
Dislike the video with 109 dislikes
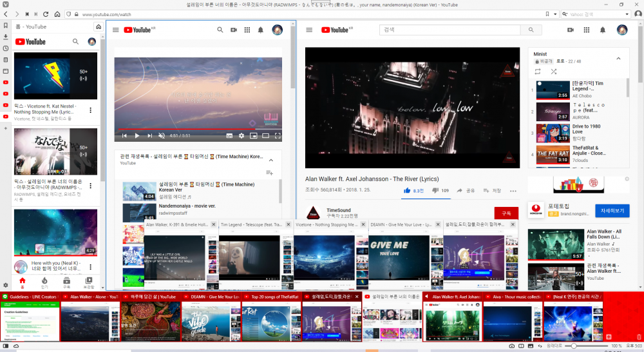tap(440, 190)
